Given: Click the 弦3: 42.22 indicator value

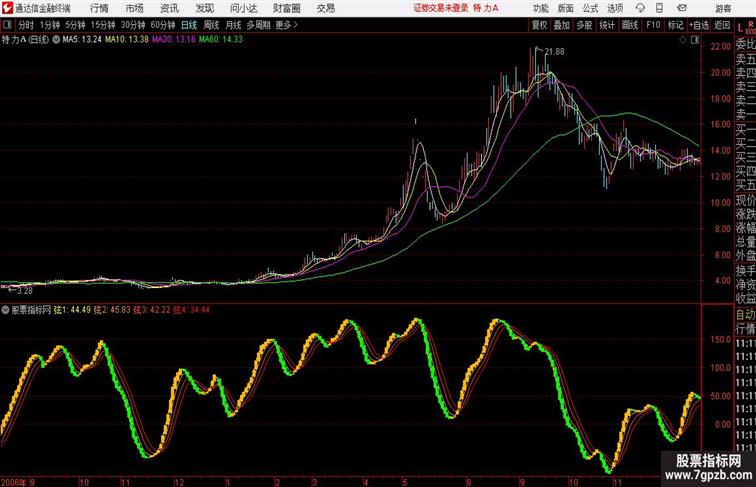Looking at the screenshot, I should (x=151, y=310).
